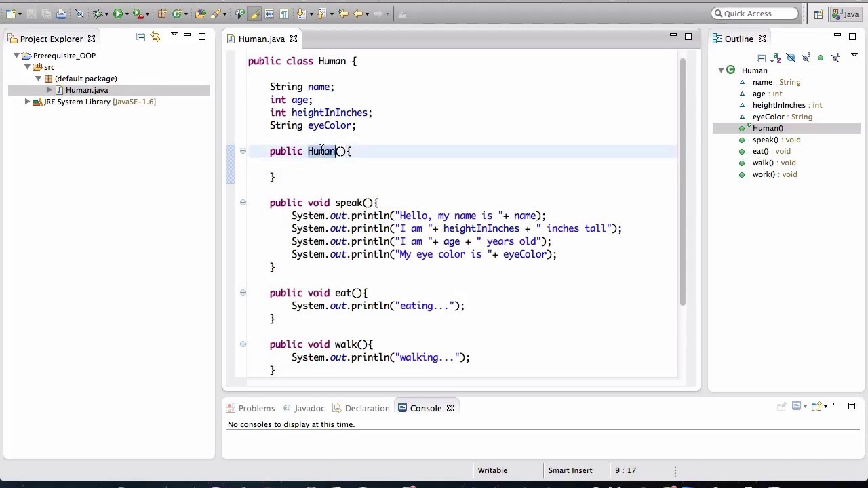This screenshot has height=488, width=868.
Task: Select the Outline view tab
Action: [x=738, y=39]
